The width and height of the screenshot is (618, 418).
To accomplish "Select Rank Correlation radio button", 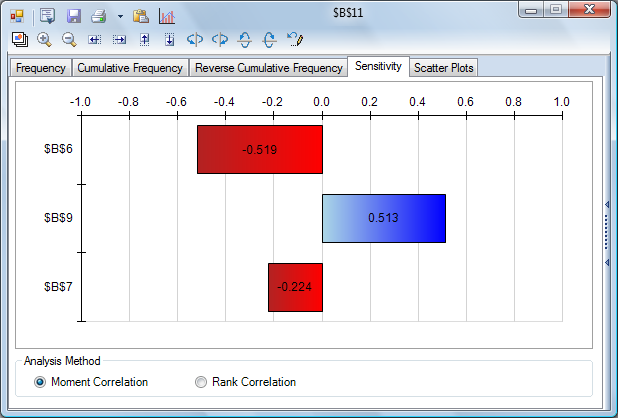I will point(201,382).
